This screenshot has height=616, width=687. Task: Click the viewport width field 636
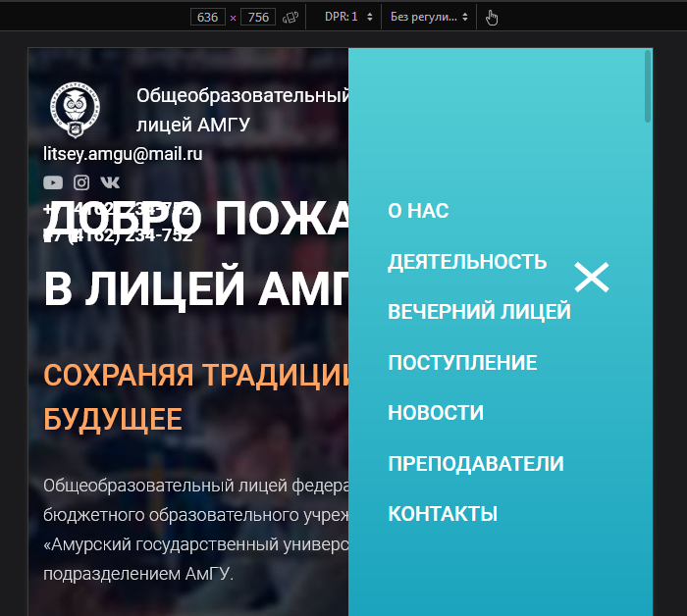[x=209, y=17]
